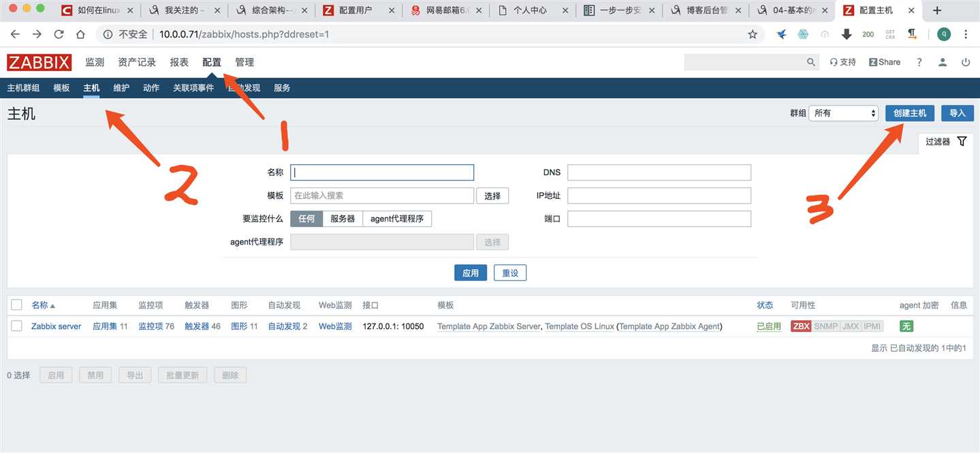Click the blue bird extension icon
Screen dimensions: 980x453
coord(782,34)
